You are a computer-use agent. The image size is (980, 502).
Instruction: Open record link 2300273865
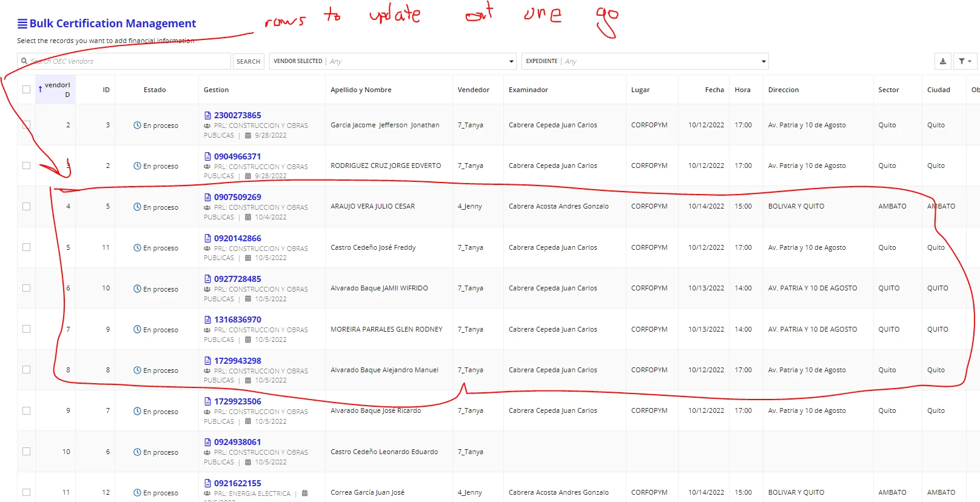(x=238, y=115)
